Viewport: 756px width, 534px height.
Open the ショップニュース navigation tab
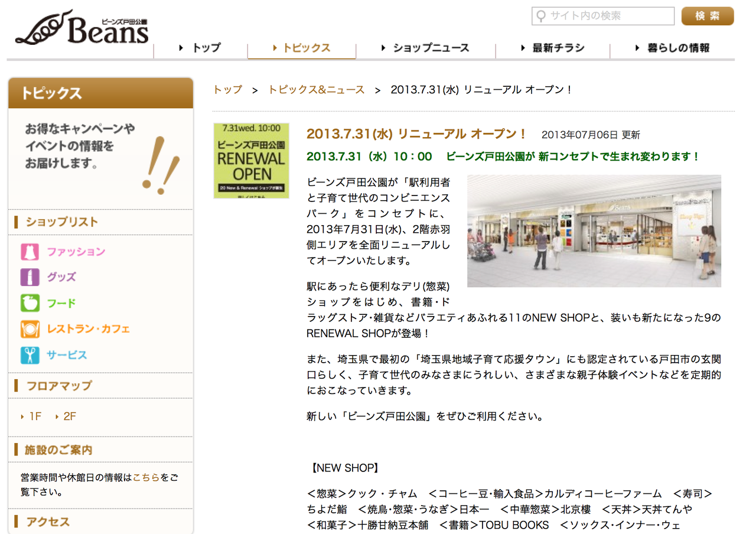point(425,48)
